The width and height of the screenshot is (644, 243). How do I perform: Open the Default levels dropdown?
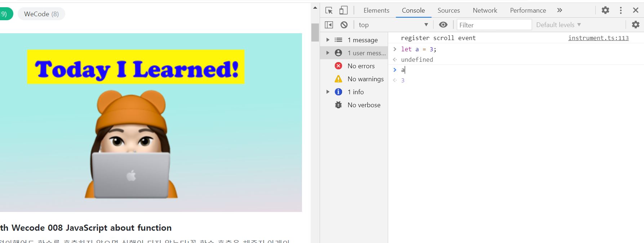click(x=559, y=25)
